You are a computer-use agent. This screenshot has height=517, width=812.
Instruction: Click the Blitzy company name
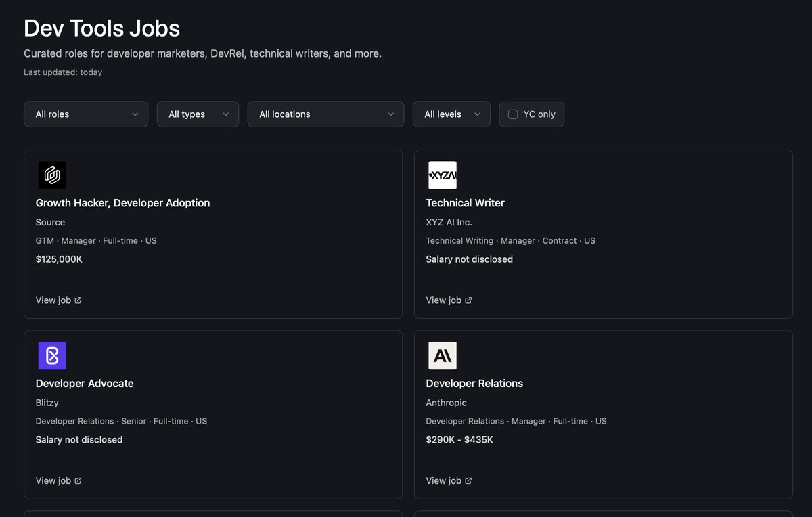click(47, 403)
